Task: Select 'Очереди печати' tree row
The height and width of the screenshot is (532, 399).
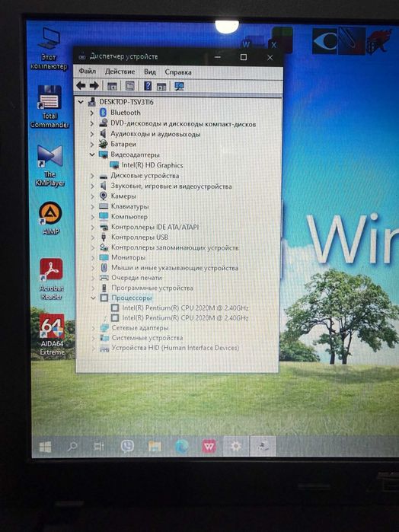Action: coord(136,278)
